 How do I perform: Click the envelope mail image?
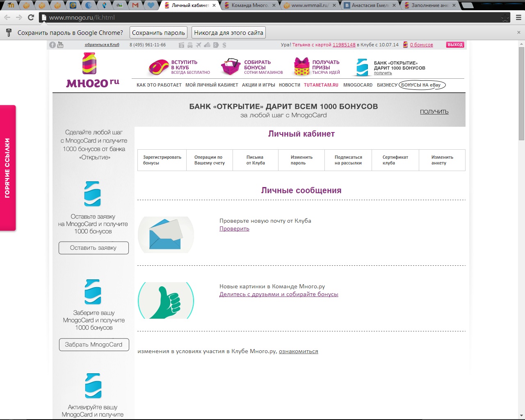(x=166, y=235)
